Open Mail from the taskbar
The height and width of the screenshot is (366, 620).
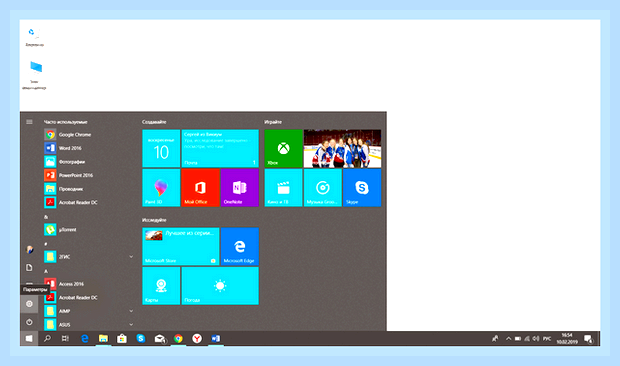click(160, 339)
